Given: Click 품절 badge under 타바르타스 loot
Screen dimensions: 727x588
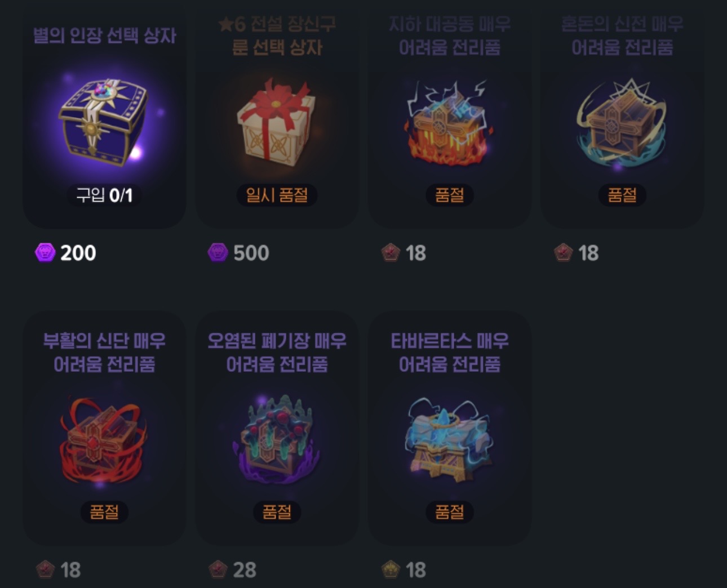Looking at the screenshot, I should (449, 512).
